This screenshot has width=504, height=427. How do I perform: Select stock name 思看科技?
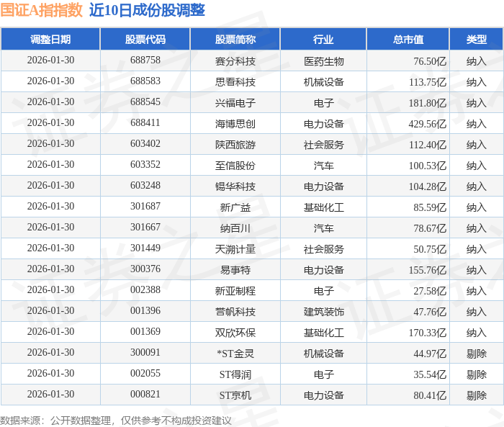[x=235, y=82]
